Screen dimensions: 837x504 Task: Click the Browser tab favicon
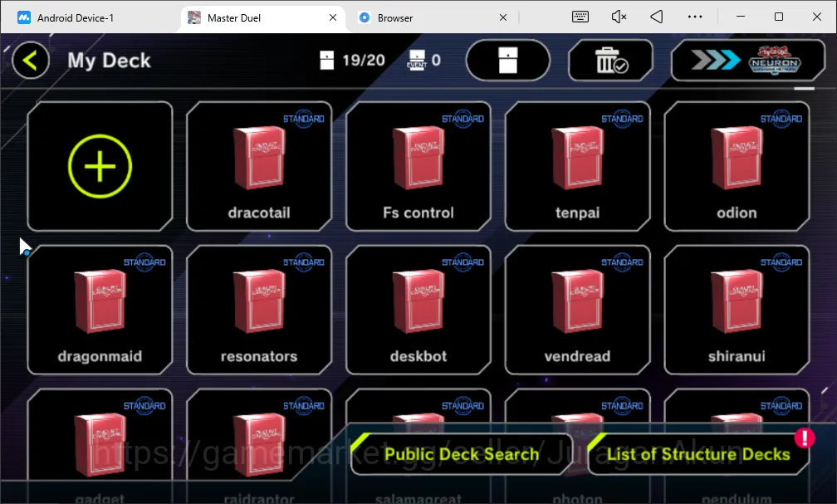coord(365,17)
